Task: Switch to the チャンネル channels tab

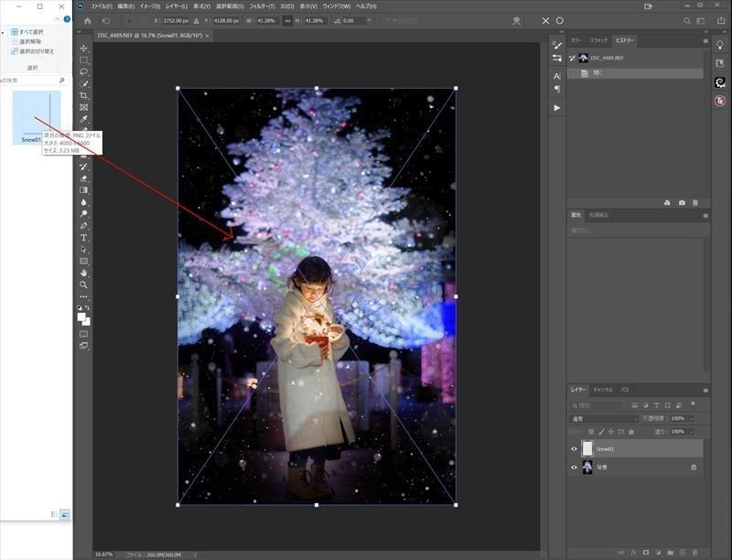Action: click(x=603, y=390)
